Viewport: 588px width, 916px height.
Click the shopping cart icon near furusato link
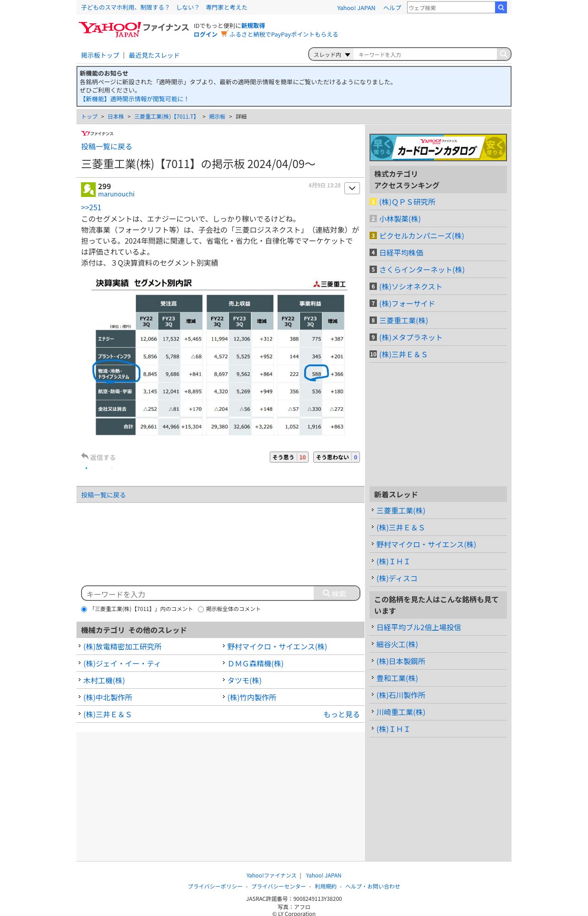pos(224,34)
